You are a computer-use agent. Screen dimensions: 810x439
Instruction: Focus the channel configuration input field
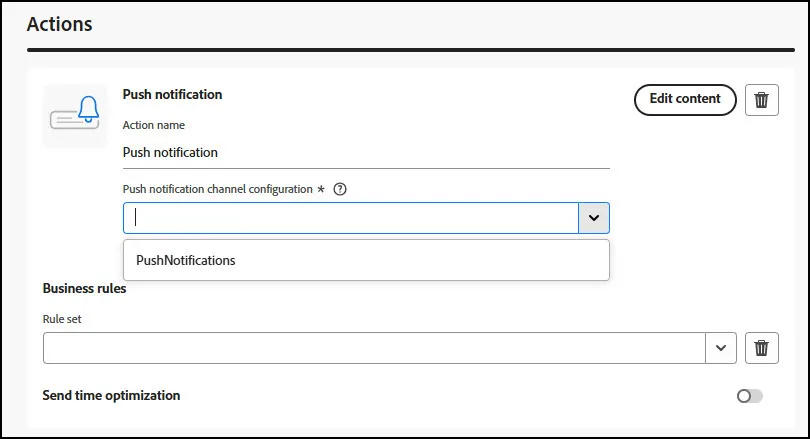pyautogui.click(x=351, y=218)
